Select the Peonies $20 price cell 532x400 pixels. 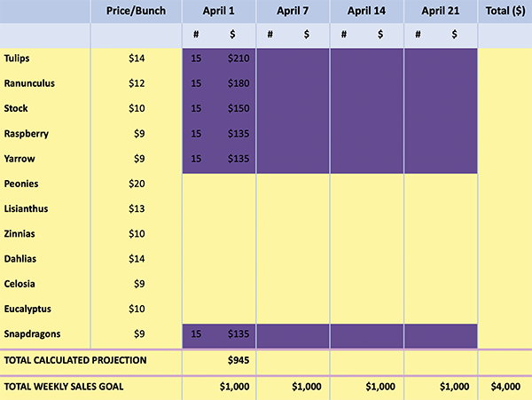click(x=137, y=184)
